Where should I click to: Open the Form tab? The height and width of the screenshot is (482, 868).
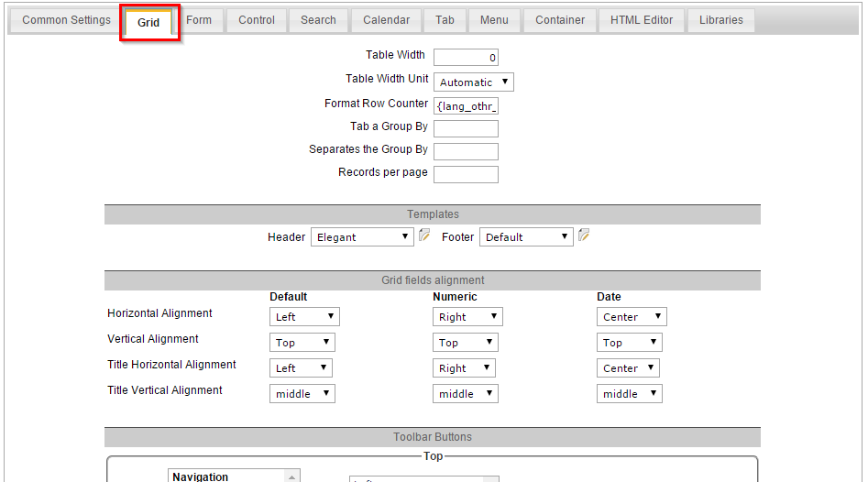(x=199, y=20)
